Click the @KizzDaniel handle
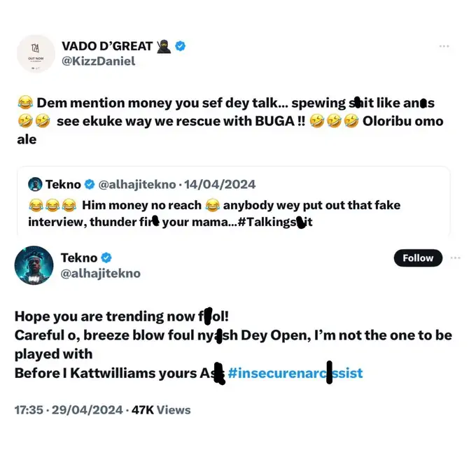Image resolution: width=476 pixels, height=476 pixels. pyautogui.click(x=99, y=62)
